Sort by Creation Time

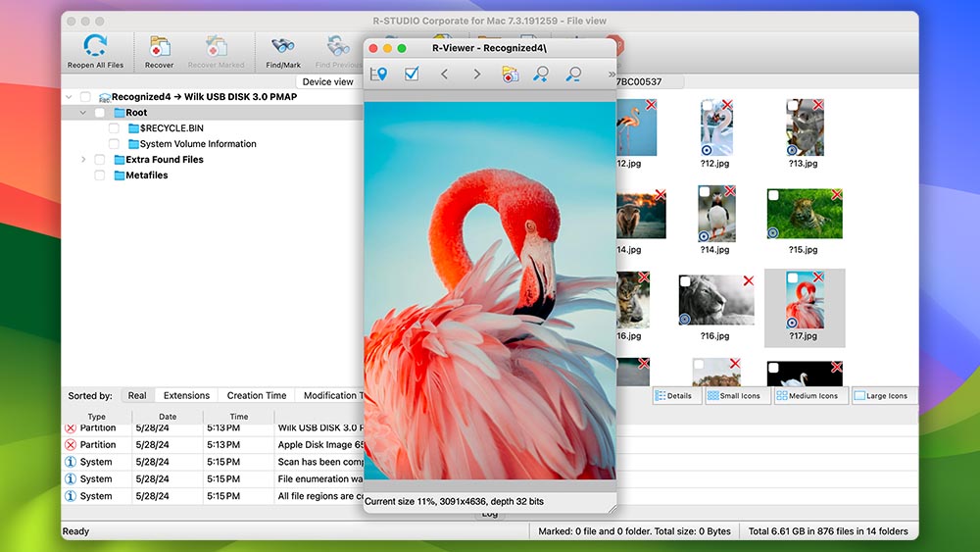pos(256,396)
